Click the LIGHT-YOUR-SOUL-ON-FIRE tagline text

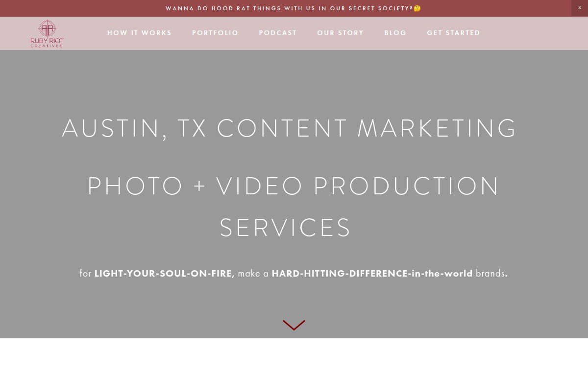165,273
